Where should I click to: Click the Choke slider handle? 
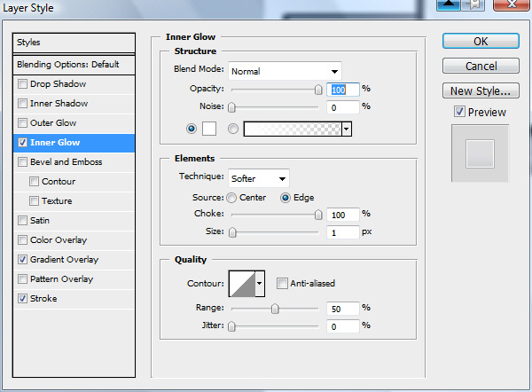(x=318, y=215)
